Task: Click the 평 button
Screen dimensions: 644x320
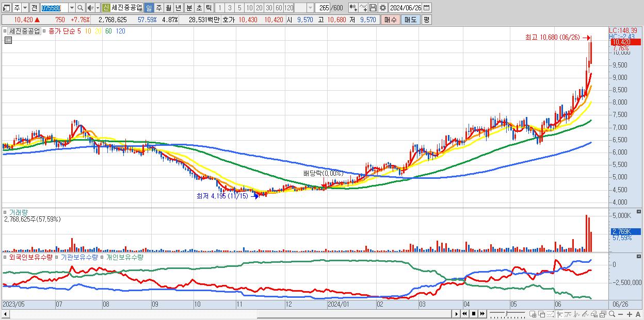Action: tap(426, 20)
